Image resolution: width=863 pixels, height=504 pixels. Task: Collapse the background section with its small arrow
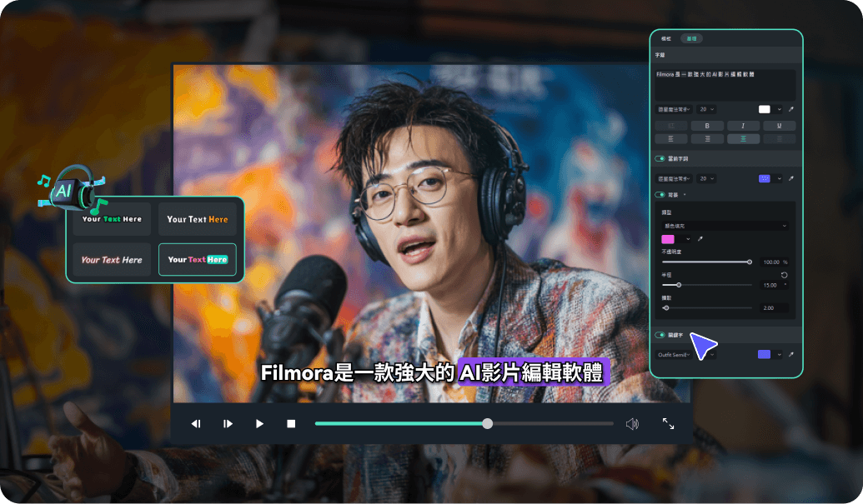685,195
